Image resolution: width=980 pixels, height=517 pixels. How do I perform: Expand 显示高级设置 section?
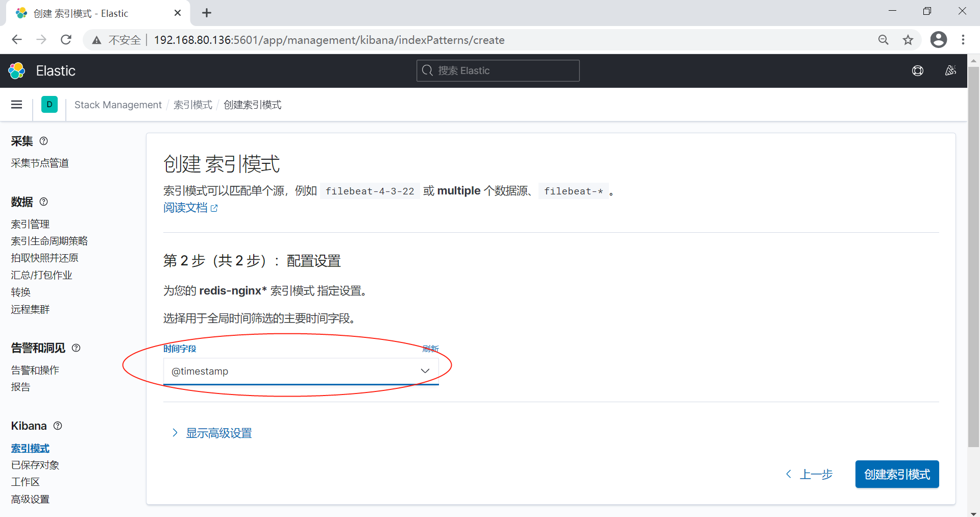[212, 433]
